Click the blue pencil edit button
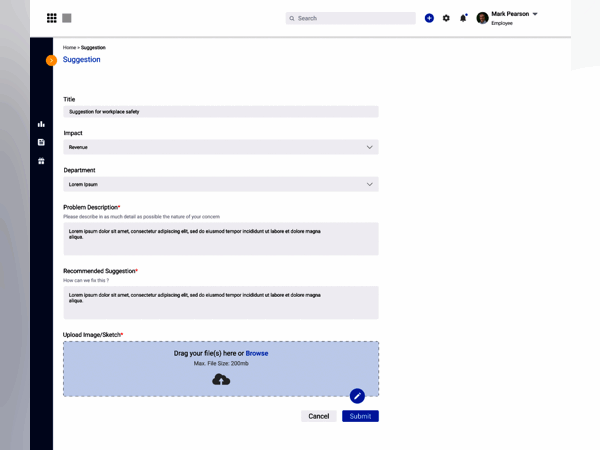 [357, 396]
